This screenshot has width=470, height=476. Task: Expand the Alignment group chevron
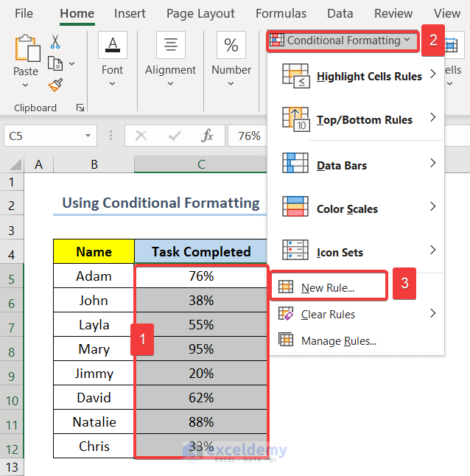(x=170, y=83)
